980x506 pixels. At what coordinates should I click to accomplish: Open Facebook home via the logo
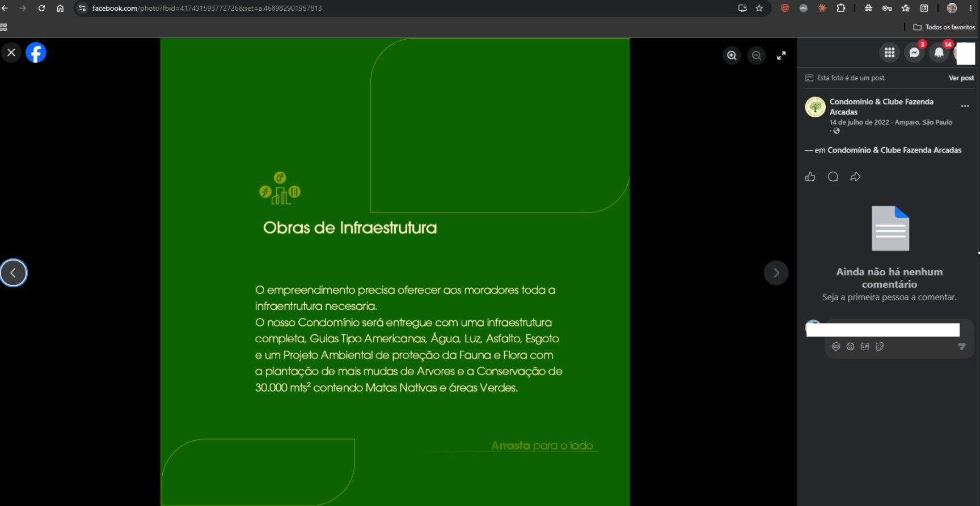pyautogui.click(x=36, y=53)
